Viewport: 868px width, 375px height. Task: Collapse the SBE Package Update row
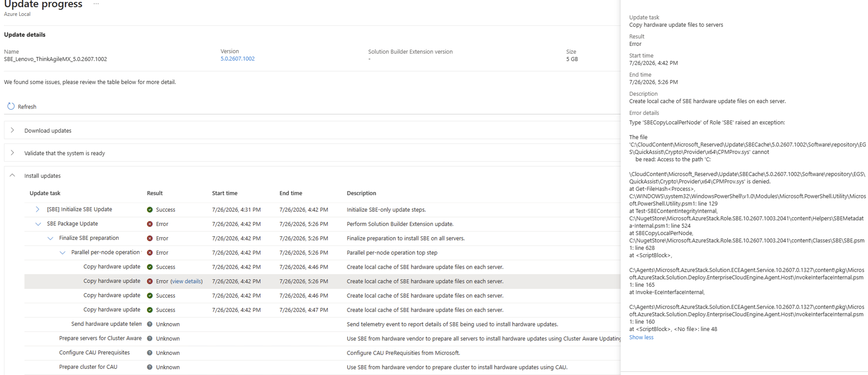pos(38,224)
